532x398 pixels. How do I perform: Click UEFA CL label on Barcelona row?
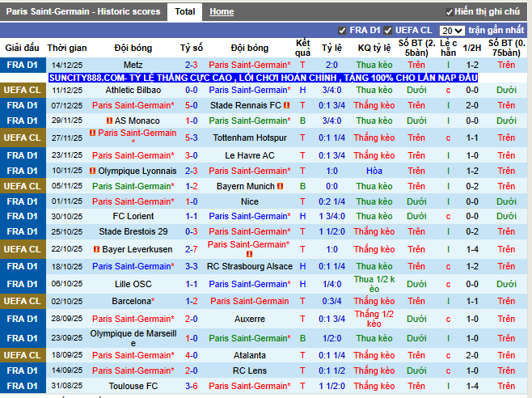tap(23, 301)
